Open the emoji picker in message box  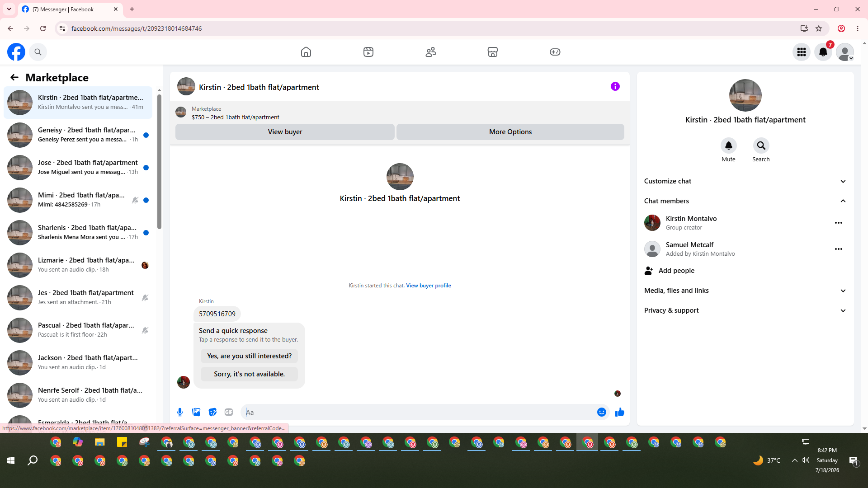(602, 412)
